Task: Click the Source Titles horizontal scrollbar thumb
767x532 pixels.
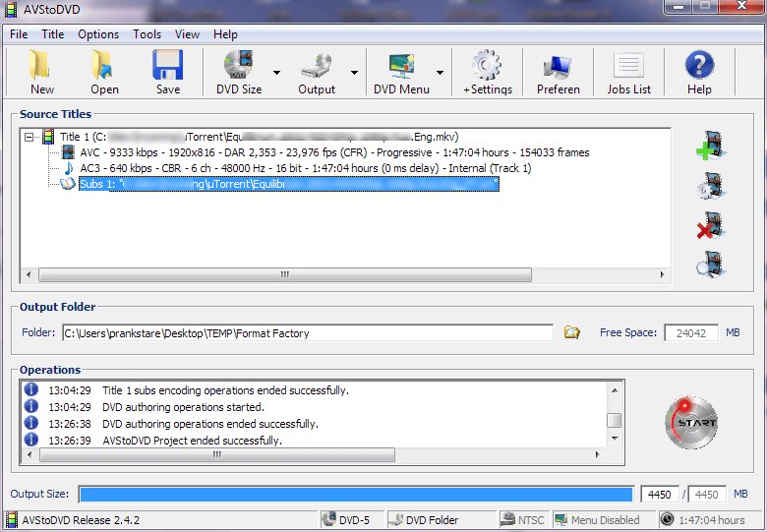Action: pyautogui.click(x=285, y=274)
